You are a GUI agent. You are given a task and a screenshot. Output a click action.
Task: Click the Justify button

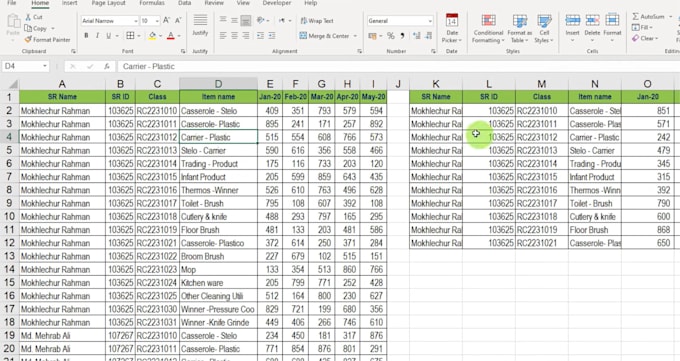[x=200, y=25]
